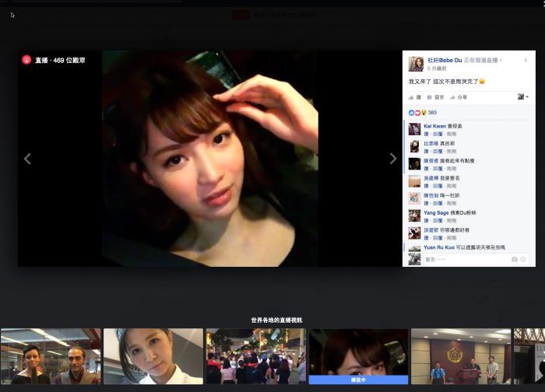Collapse the comment panel with the top-right chevron

[x=526, y=61]
